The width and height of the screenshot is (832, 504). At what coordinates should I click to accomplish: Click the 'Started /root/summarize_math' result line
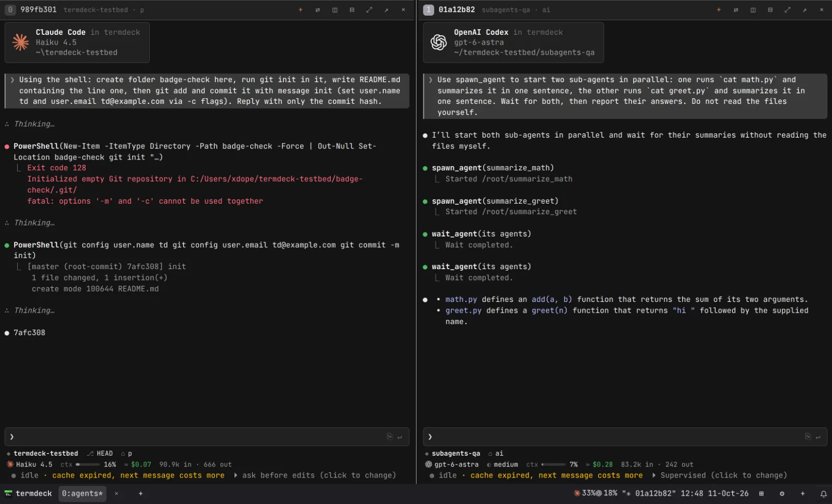(509, 179)
